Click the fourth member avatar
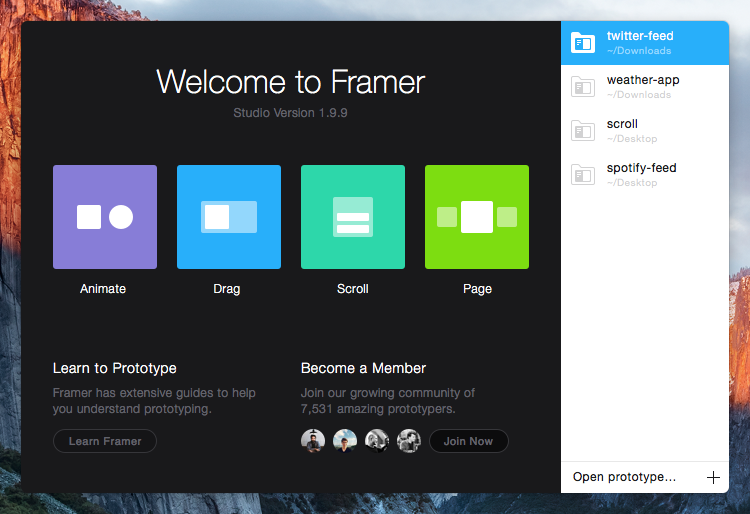This screenshot has width=750, height=514. (x=409, y=441)
